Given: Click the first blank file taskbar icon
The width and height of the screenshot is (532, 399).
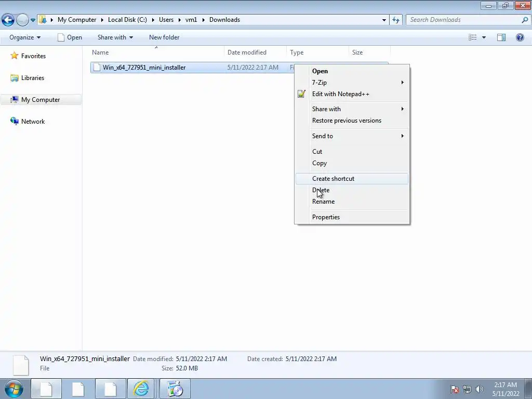Looking at the screenshot, I should point(46,389).
